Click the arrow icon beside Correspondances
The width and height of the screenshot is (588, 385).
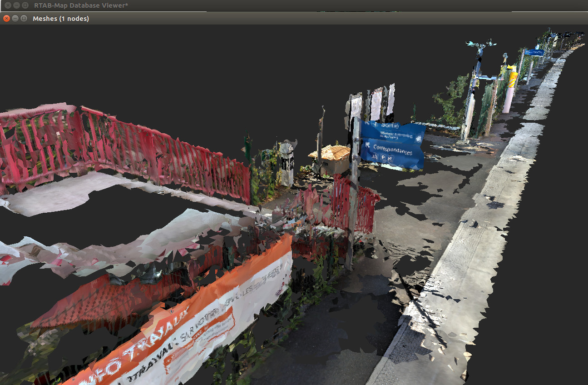[x=367, y=145]
